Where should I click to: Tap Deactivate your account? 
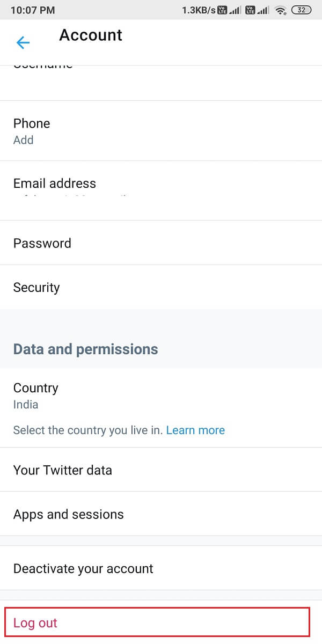coord(83,568)
